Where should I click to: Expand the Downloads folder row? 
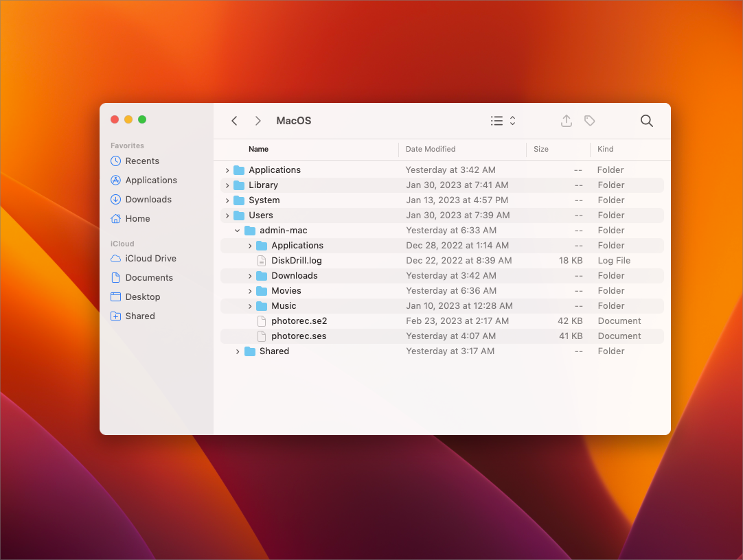click(250, 276)
